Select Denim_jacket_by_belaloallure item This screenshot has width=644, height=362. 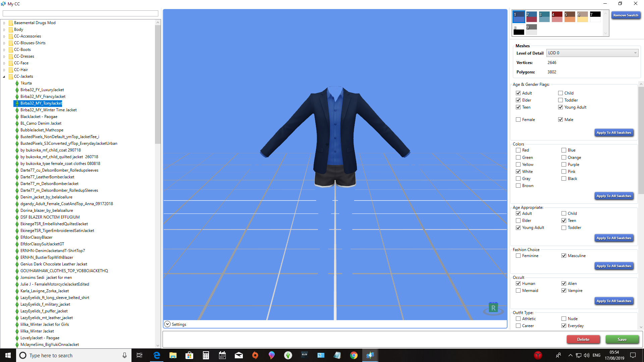[x=46, y=197]
